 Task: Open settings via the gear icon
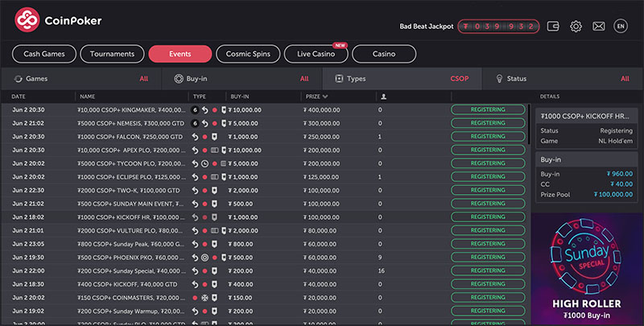pos(576,26)
